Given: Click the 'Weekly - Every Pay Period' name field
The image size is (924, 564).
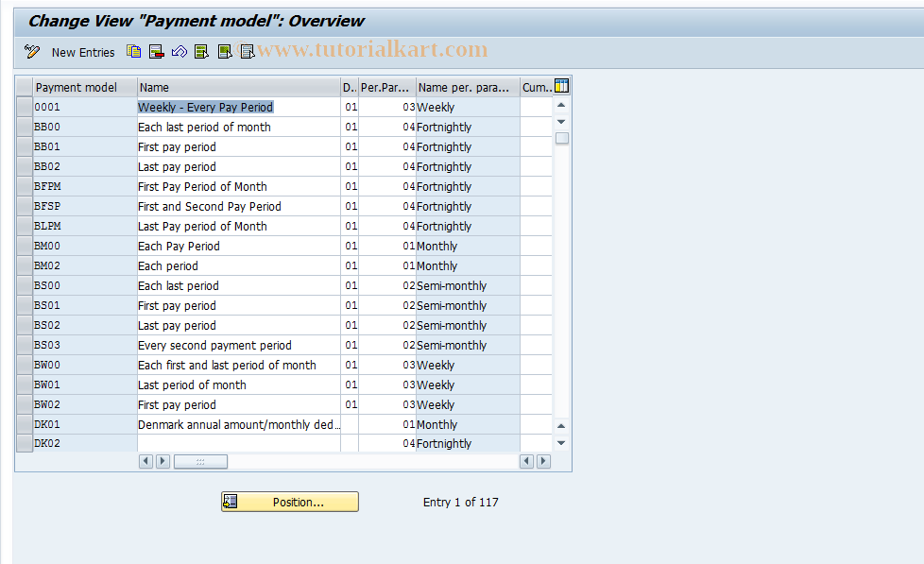Looking at the screenshot, I should click(x=239, y=107).
